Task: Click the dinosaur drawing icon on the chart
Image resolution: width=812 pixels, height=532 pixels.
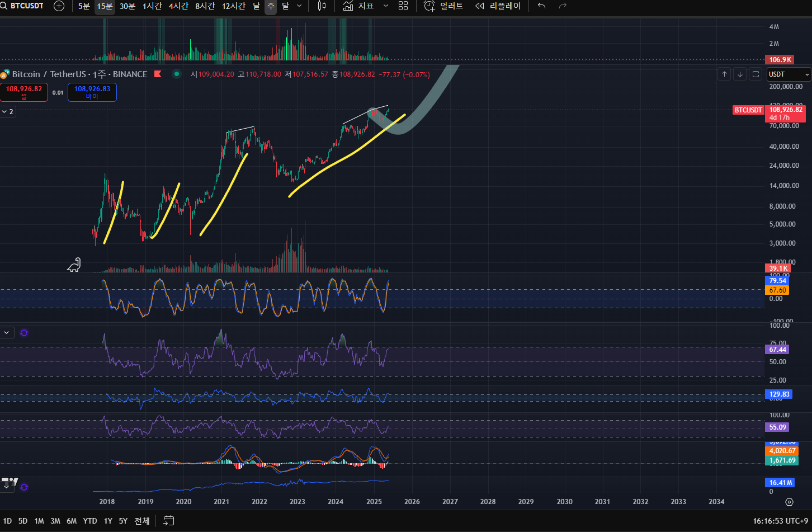Action: coord(74,265)
